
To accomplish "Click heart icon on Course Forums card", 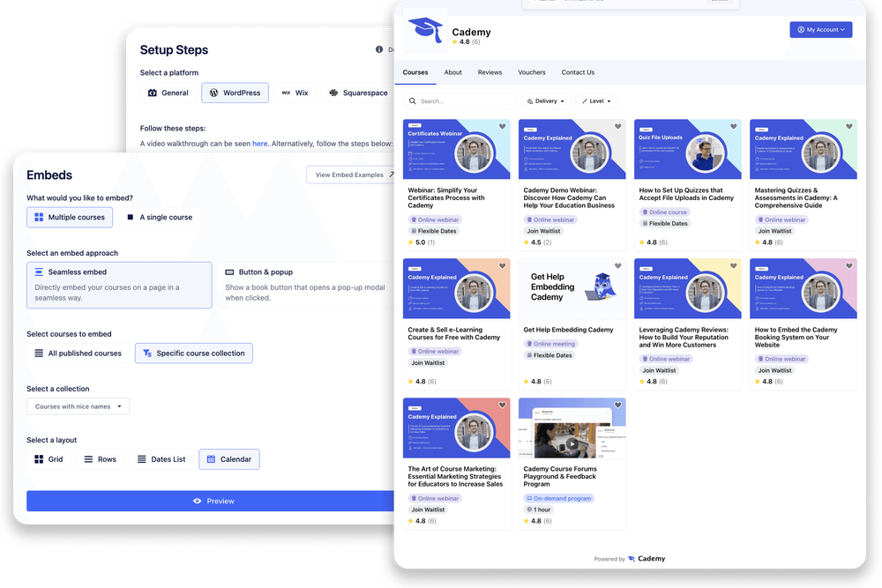I will 617,405.
